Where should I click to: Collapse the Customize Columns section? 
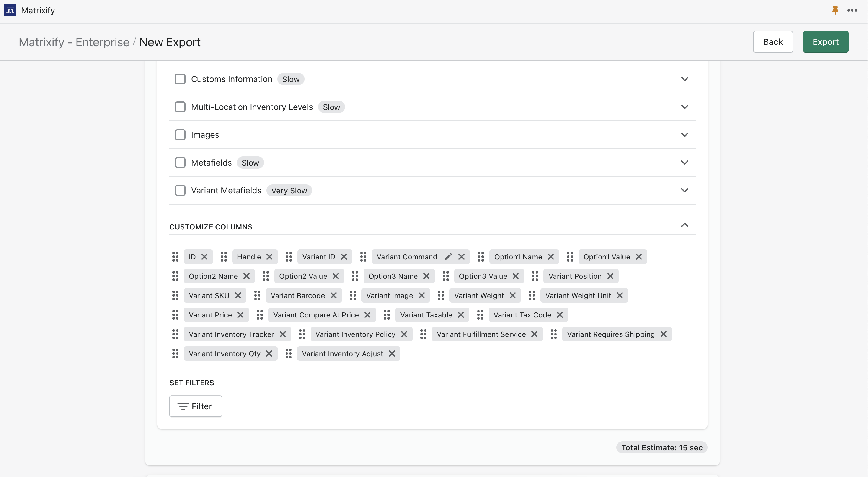click(684, 225)
